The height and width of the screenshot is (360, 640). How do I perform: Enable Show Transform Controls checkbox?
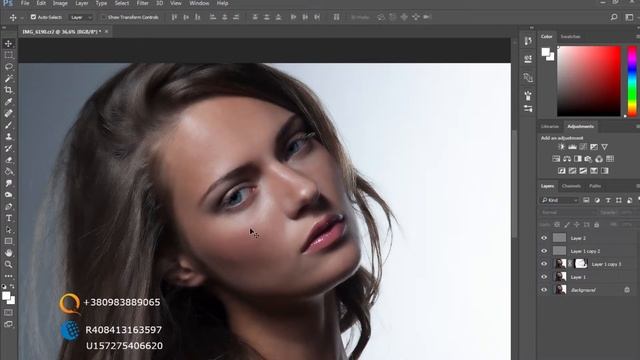pos(104,17)
